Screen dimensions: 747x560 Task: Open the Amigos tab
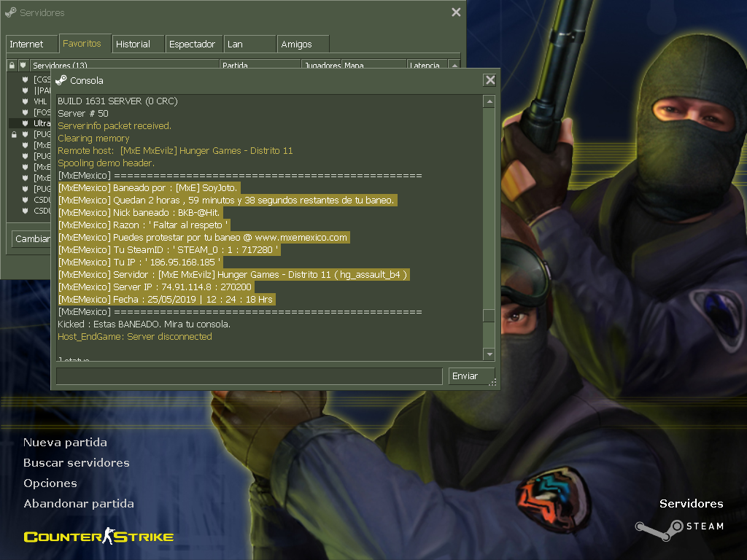pos(303,44)
